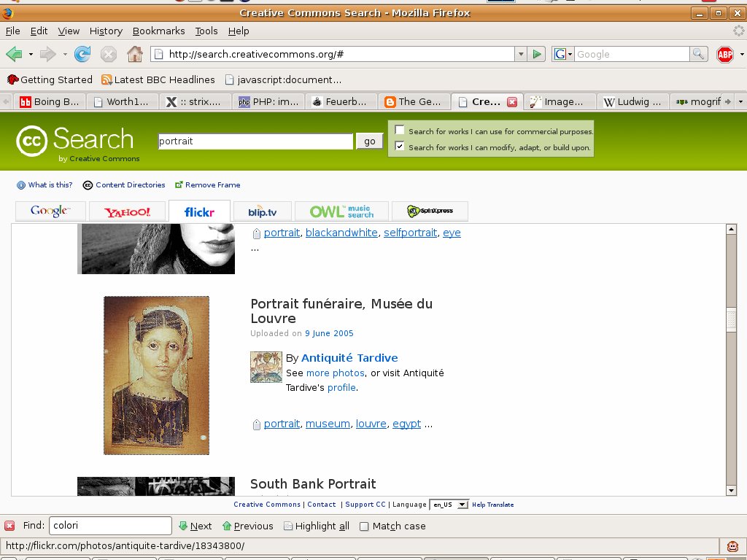Click the Find Next arrow button
747x560 pixels.
pos(196,526)
